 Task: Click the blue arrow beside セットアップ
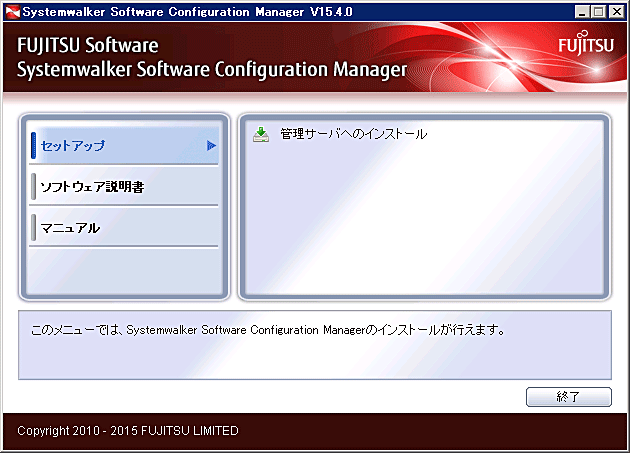click(211, 146)
